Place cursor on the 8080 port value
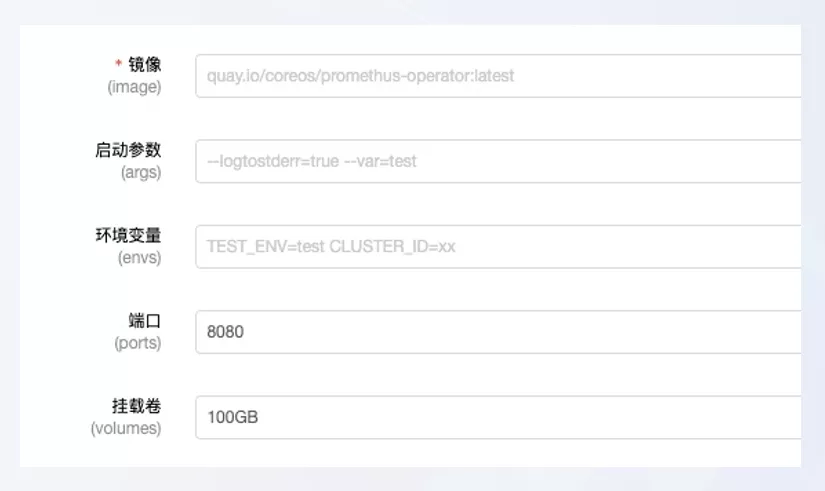The image size is (825, 491). pos(225,332)
